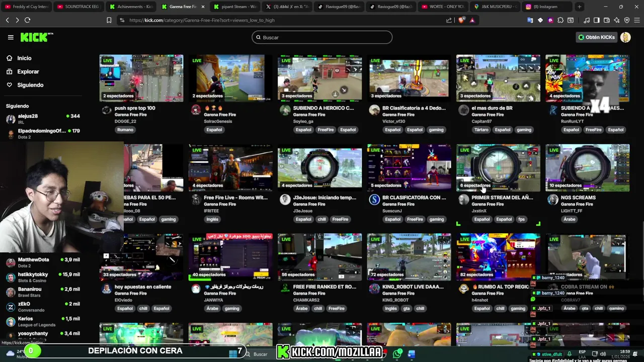Go back in the browser
This screenshot has width=644, height=362.
[7, 20]
